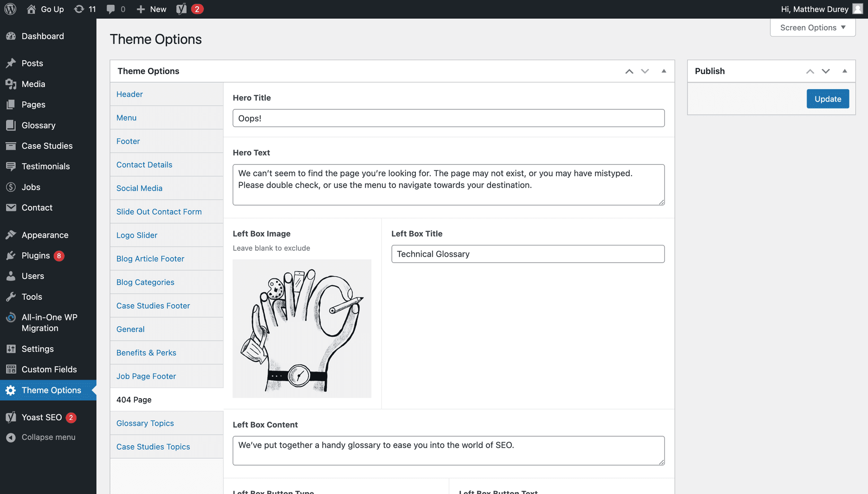Image resolution: width=868 pixels, height=494 pixels.
Task: Click the Posts pushpin icon
Action: [x=11, y=63]
